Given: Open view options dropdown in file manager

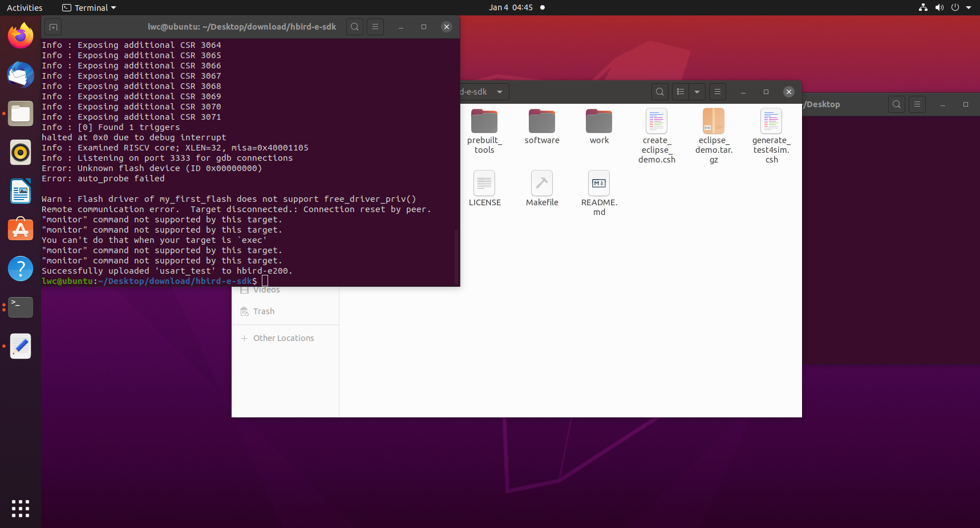Looking at the screenshot, I should (697, 92).
